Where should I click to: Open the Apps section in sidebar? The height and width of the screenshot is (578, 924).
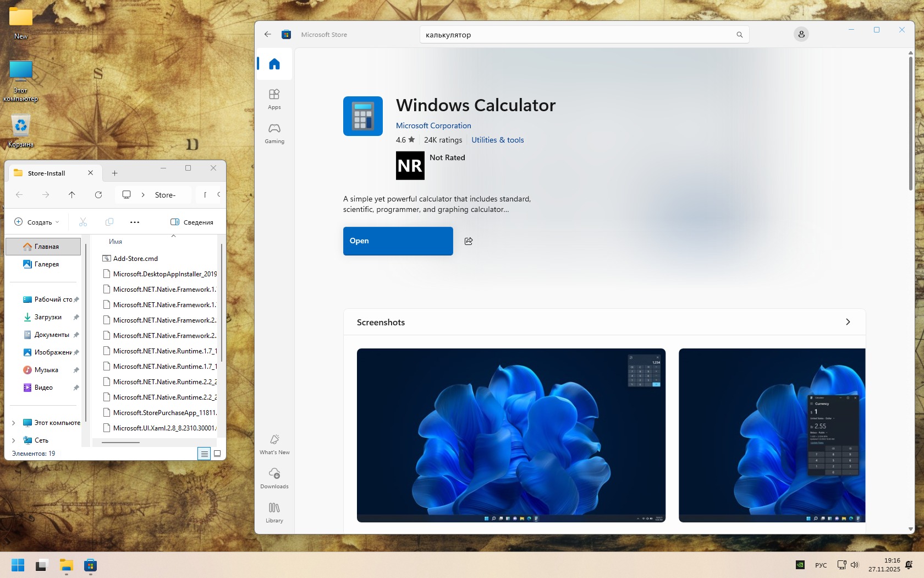(274, 99)
